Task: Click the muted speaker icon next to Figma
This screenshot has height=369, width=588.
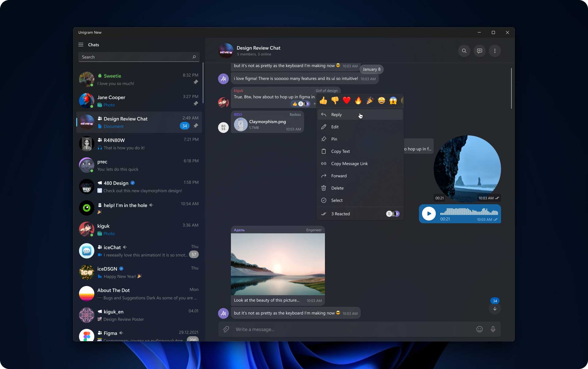Action: click(x=121, y=333)
